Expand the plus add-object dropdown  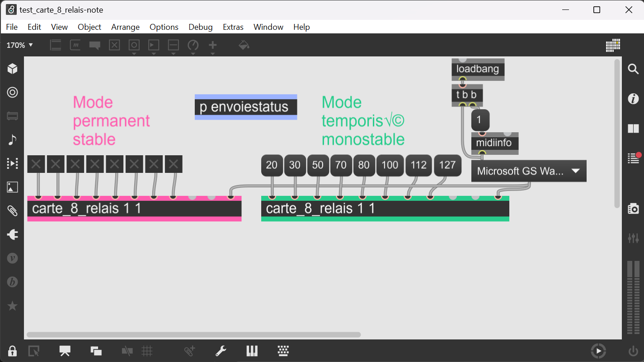coord(212,54)
